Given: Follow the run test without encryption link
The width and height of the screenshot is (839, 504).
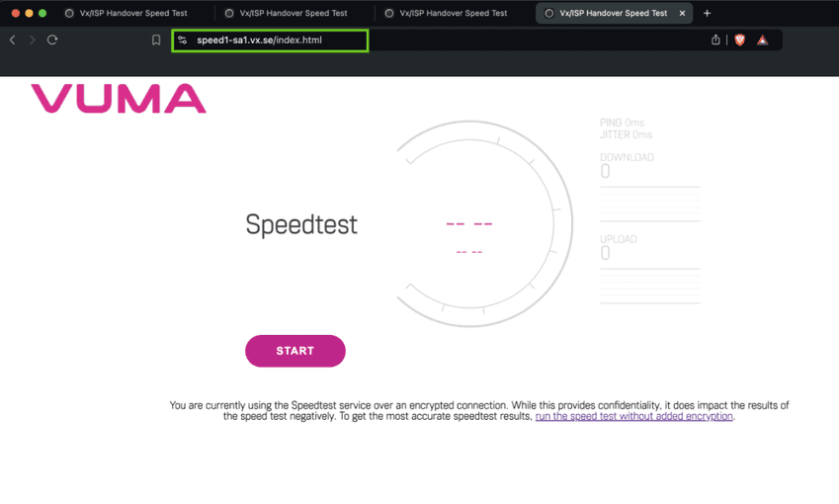Looking at the screenshot, I should pos(633,417).
